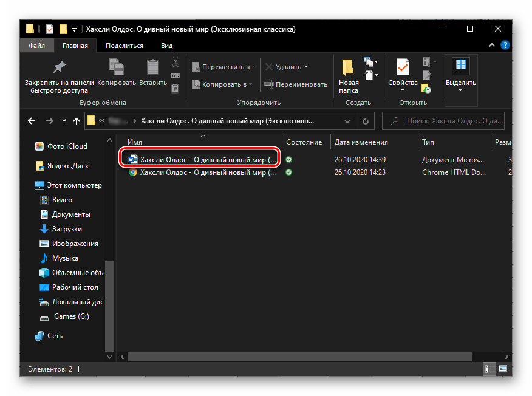This screenshot has height=396, width=532.
Task: Click Properties icon in Quick Access Toolbar
Action: click(x=50, y=29)
